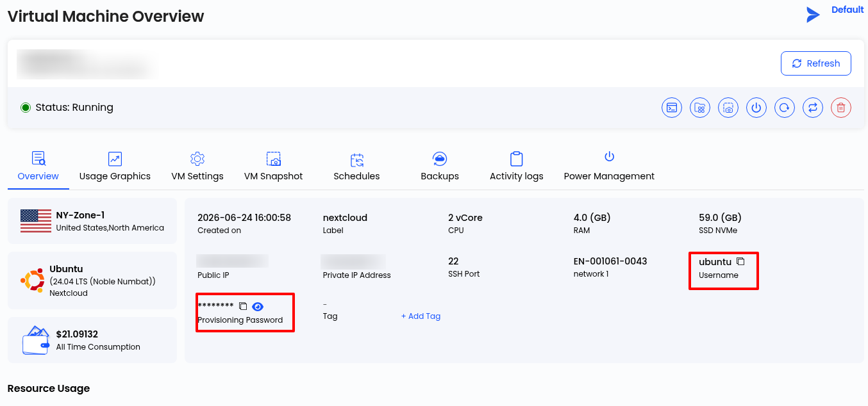This screenshot has height=406, width=868.
Task: Click the Ubuntu logo icon
Action: [32, 280]
